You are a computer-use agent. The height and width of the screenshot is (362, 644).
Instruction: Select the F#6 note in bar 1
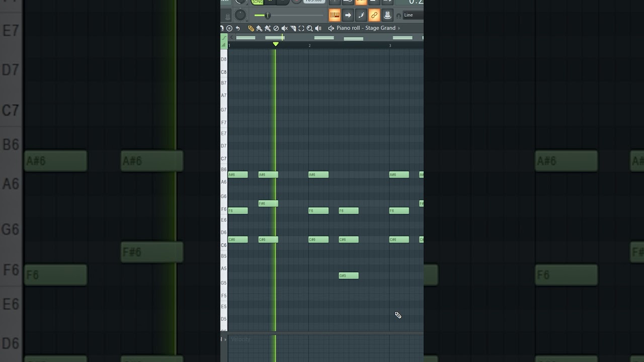click(268, 204)
